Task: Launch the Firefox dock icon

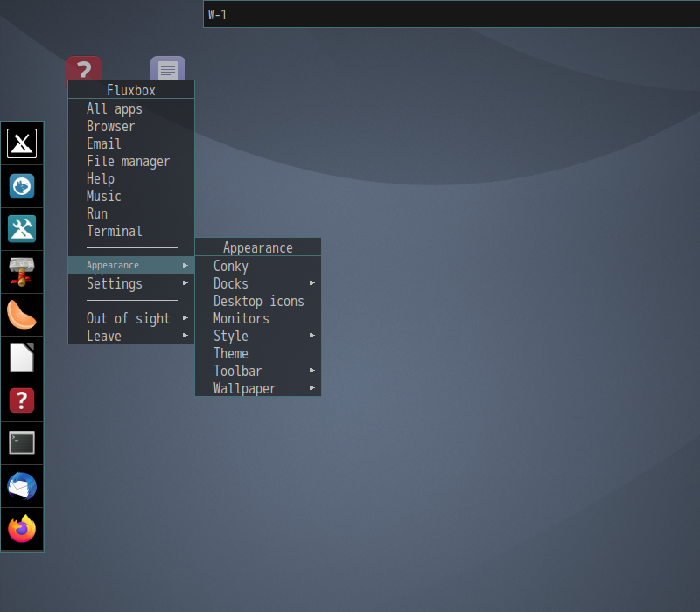Action: click(22, 529)
